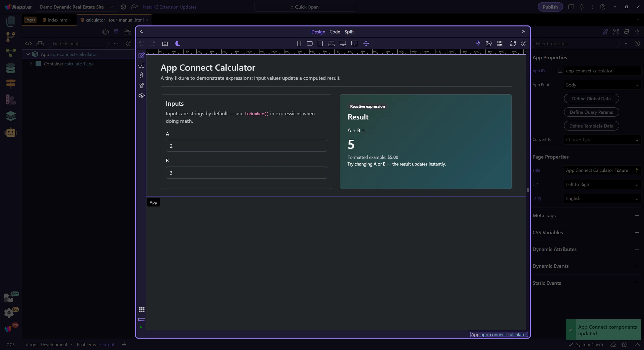Select the mobile phone viewport icon
The width and height of the screenshot is (644, 350).
[299, 44]
